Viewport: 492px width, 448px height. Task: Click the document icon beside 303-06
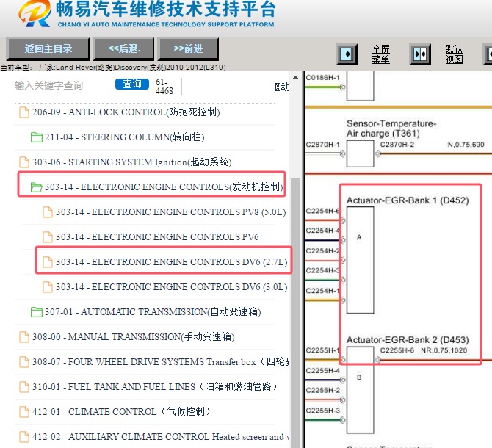[x=24, y=162]
